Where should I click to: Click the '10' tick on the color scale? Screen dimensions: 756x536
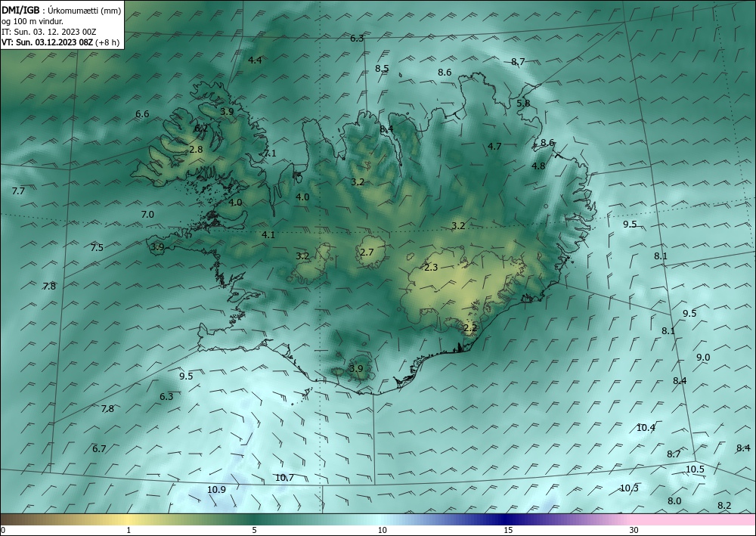[382, 531]
